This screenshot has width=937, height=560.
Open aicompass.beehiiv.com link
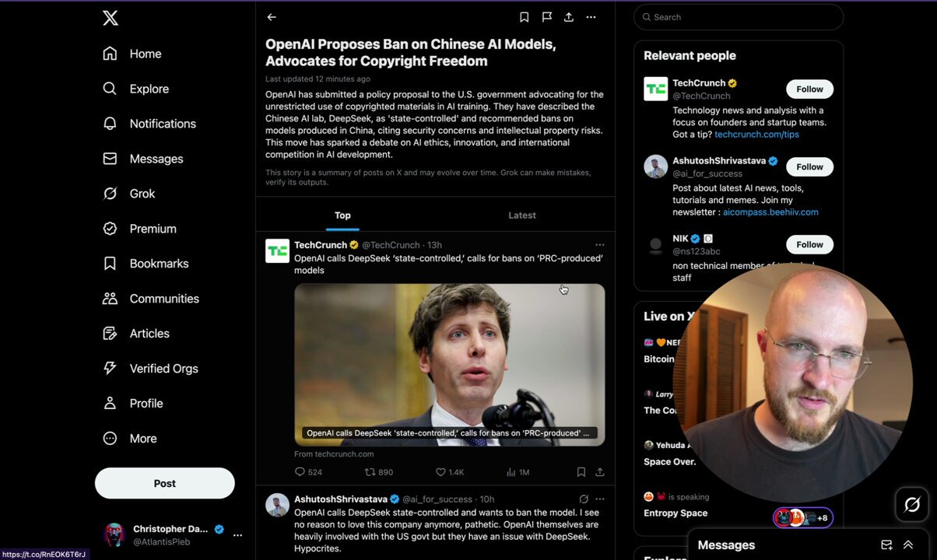pos(770,212)
